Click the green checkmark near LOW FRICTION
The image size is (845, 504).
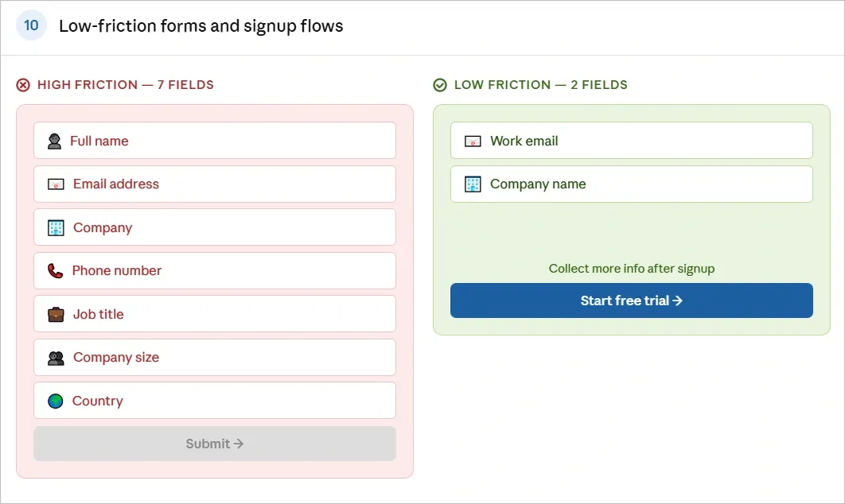(x=439, y=84)
